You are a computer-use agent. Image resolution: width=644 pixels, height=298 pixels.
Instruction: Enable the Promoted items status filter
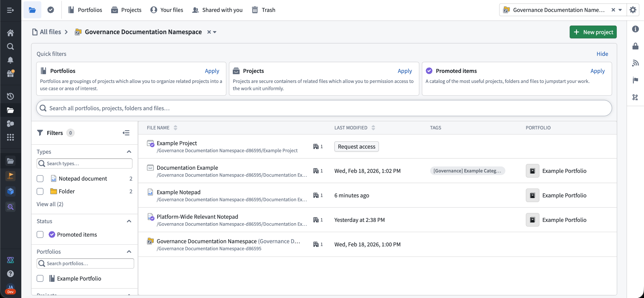pyautogui.click(x=40, y=235)
